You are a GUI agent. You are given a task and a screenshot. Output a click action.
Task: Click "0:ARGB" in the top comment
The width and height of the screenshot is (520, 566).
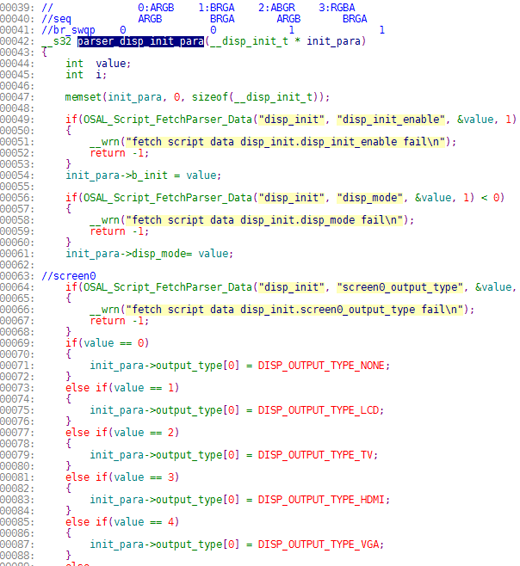click(156, 8)
